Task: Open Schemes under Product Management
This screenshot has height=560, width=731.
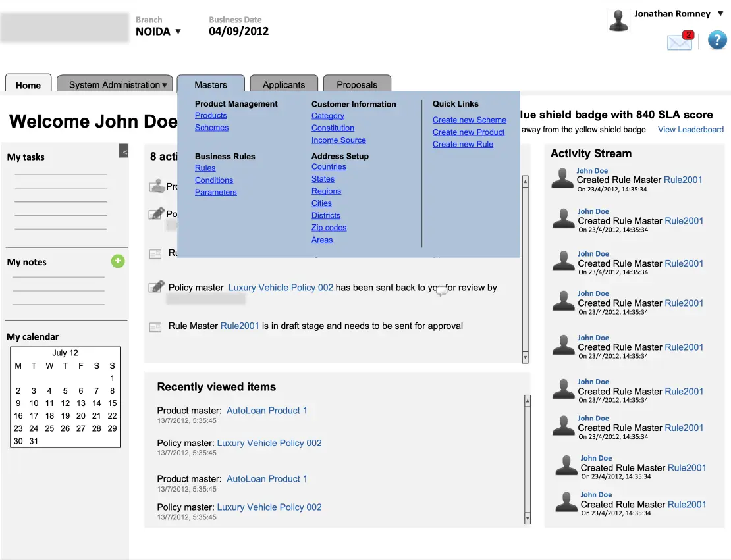Action: click(211, 128)
